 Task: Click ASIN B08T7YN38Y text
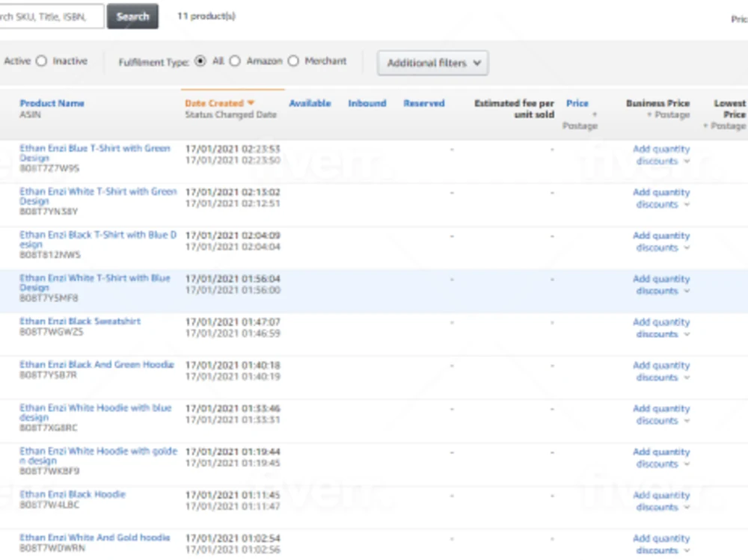(x=49, y=212)
